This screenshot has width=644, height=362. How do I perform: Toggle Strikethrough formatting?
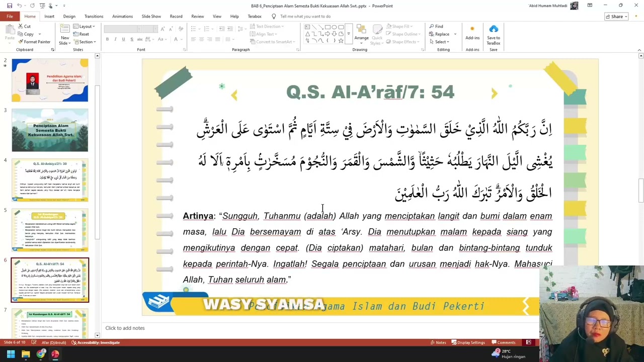[139, 39]
